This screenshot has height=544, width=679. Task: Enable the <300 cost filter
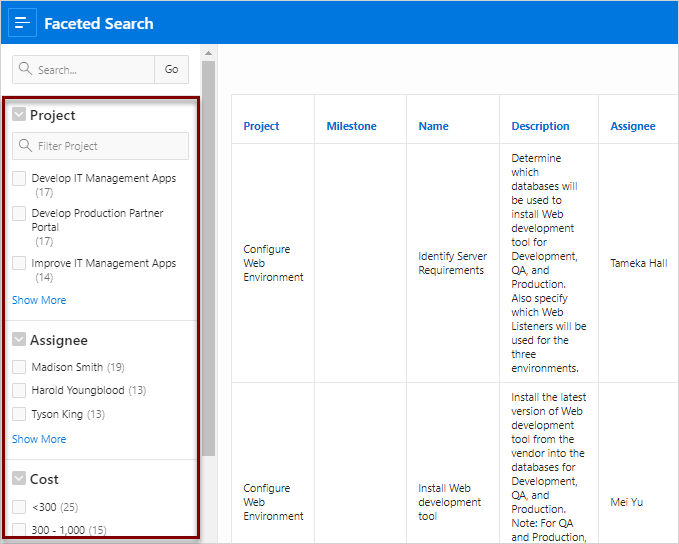point(19,507)
